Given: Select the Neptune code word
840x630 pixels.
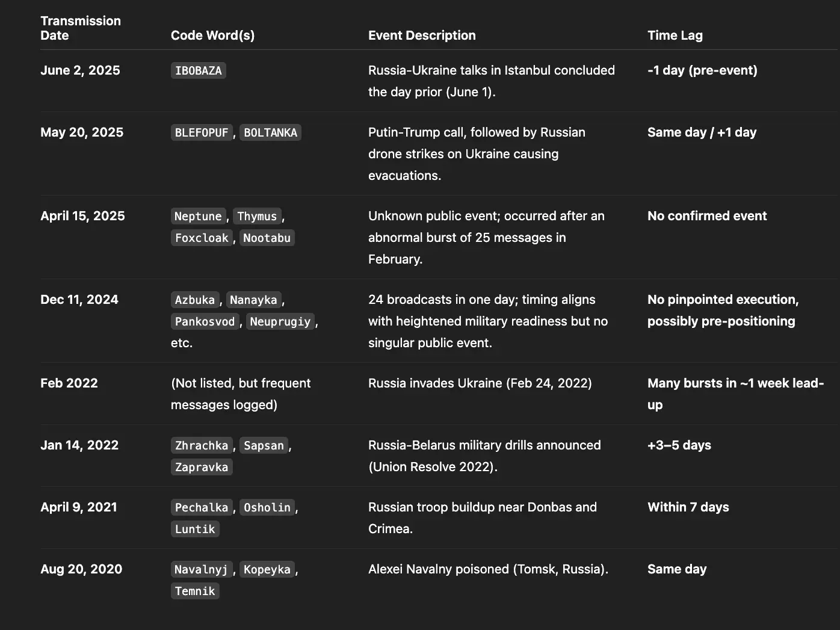Looking at the screenshot, I should 198,217.
